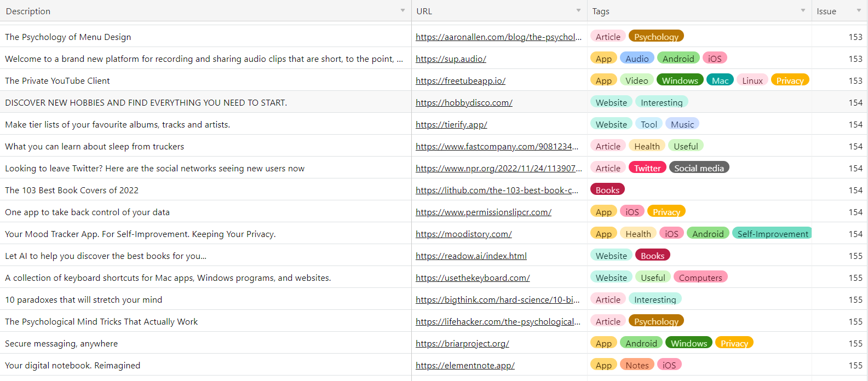Click Privacy tag in permissionslipcr row
The image size is (868, 381).
tap(666, 211)
